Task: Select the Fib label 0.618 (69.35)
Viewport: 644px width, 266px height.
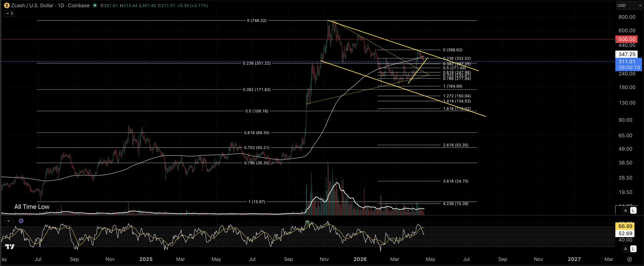Action: (x=257, y=133)
